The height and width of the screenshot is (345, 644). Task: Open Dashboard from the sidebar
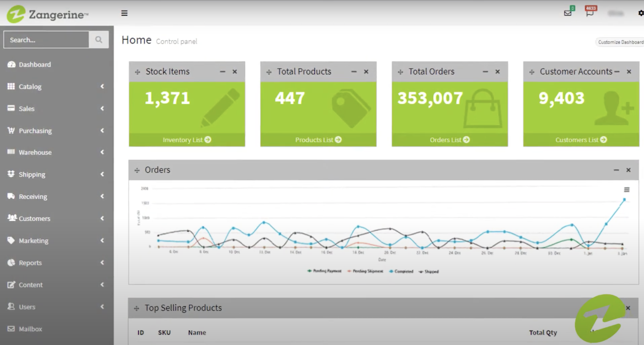pyautogui.click(x=35, y=64)
